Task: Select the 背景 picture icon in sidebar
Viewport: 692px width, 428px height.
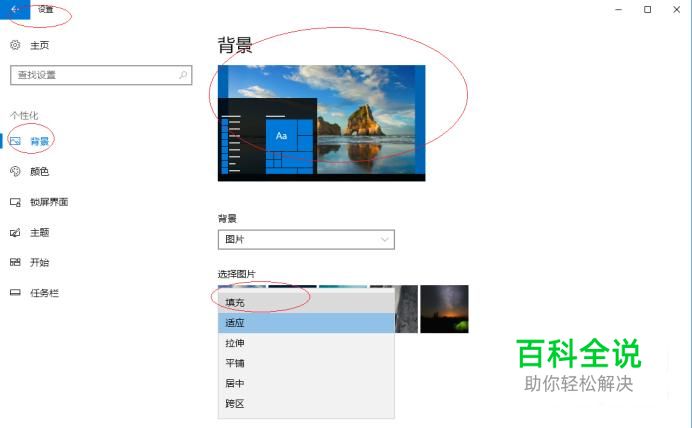Action: click(x=15, y=141)
